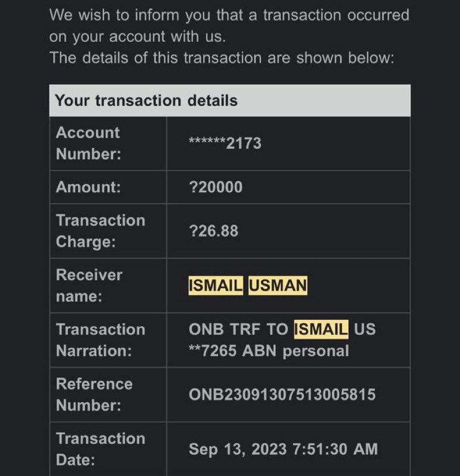Select the 'Transaction Date:' label
Image resolution: width=460 pixels, height=476 pixels.
coord(101,449)
